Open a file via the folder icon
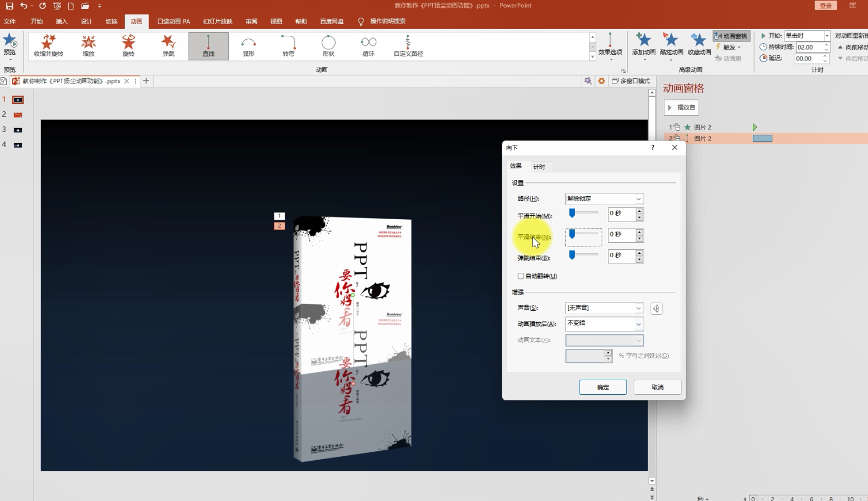 pyautogui.click(x=85, y=6)
